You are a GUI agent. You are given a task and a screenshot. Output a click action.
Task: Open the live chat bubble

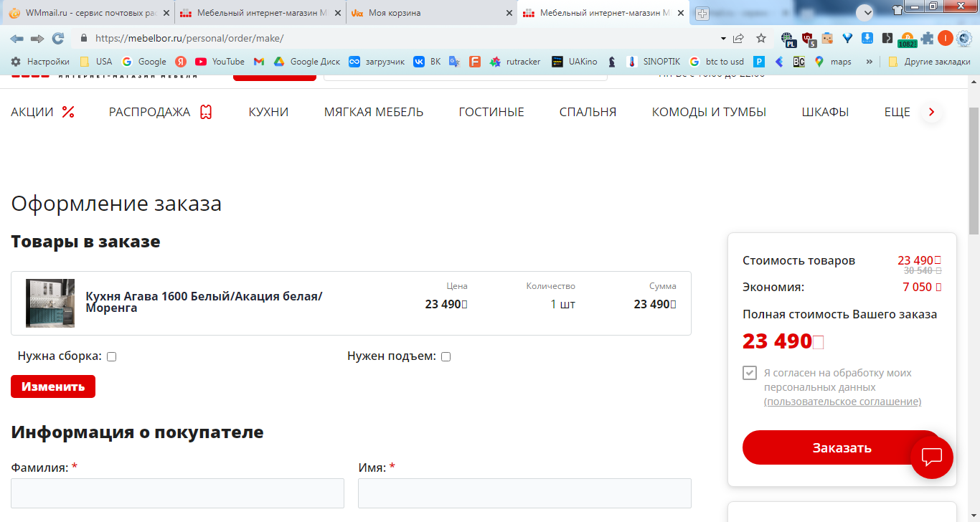point(931,457)
